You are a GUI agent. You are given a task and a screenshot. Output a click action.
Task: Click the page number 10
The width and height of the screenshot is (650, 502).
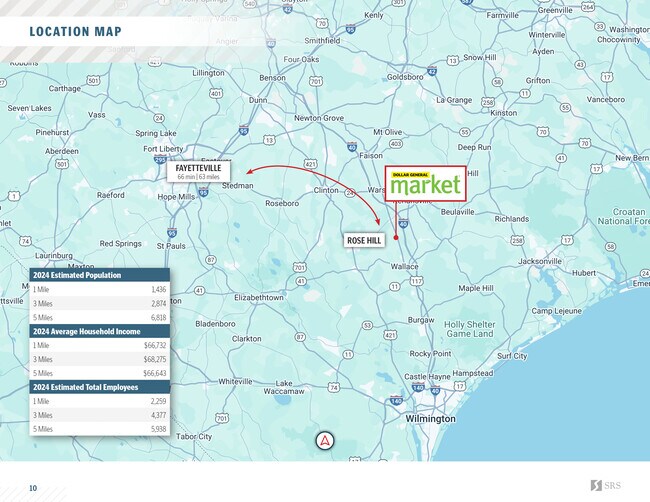pyautogui.click(x=33, y=487)
